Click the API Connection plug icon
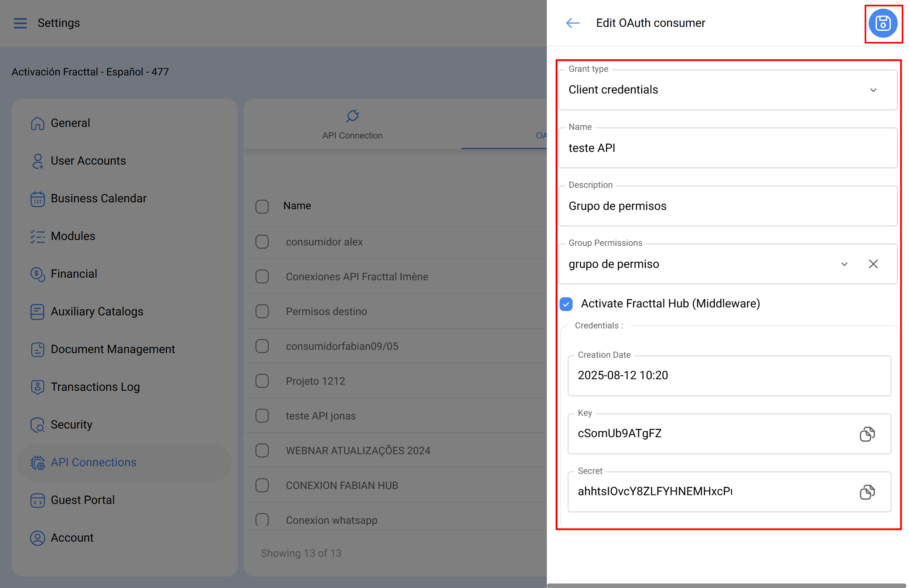Screen dimensions: 909x588 pos(352,116)
